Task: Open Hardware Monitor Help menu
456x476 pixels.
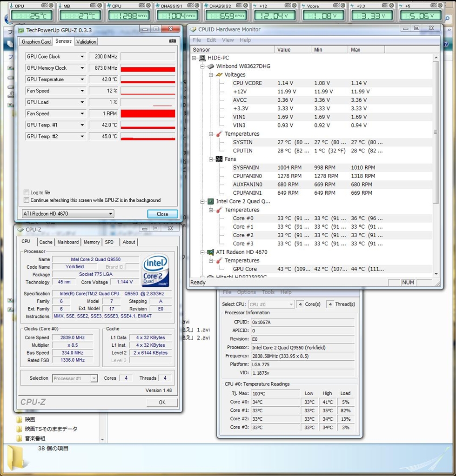Action: click(x=245, y=40)
